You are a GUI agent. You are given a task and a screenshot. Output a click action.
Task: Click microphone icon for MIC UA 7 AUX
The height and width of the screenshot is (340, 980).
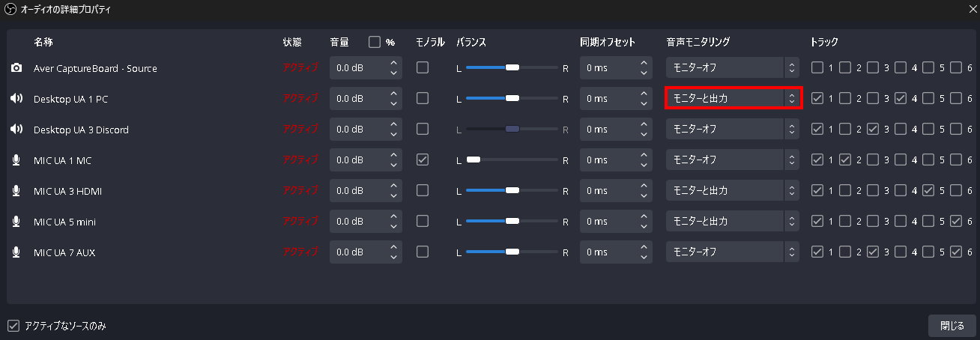click(x=16, y=252)
